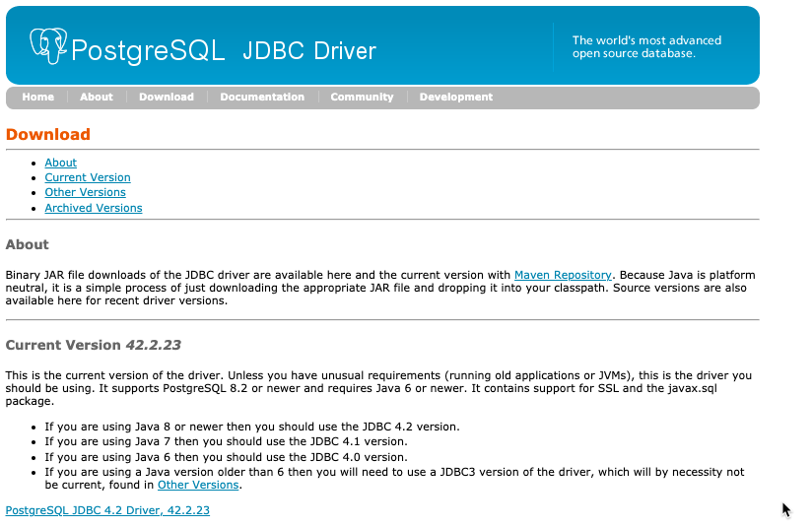Click the Java 8 JDBC 4.2 bullet

point(252,427)
